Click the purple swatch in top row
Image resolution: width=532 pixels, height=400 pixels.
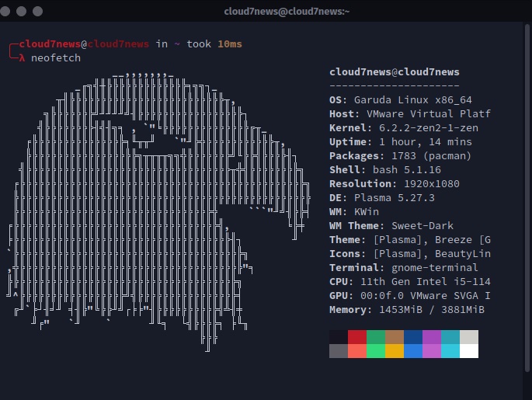[432, 337]
